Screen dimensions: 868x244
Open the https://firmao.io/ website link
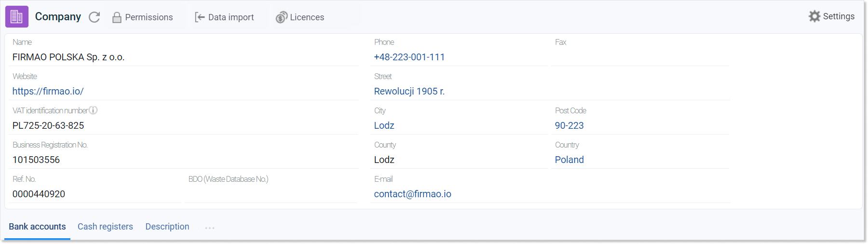(x=48, y=91)
